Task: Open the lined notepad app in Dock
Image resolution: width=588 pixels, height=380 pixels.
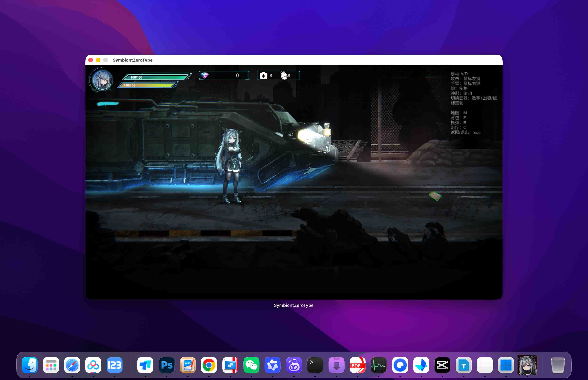Action: tap(485, 365)
